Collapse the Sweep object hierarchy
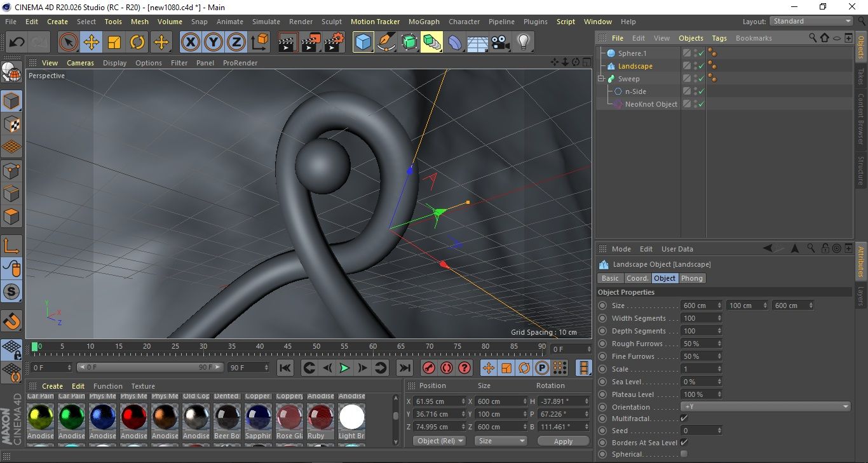Viewport: 868px width, 463px height. pyautogui.click(x=601, y=79)
